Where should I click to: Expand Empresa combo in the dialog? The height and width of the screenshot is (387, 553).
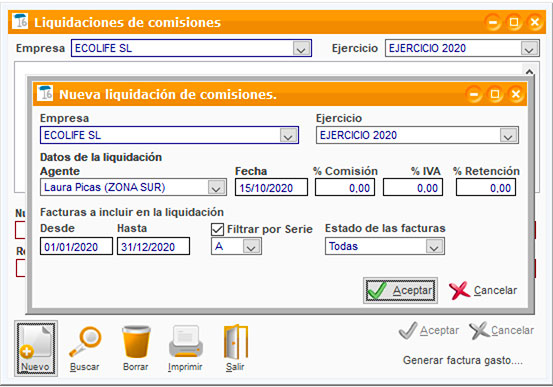288,135
